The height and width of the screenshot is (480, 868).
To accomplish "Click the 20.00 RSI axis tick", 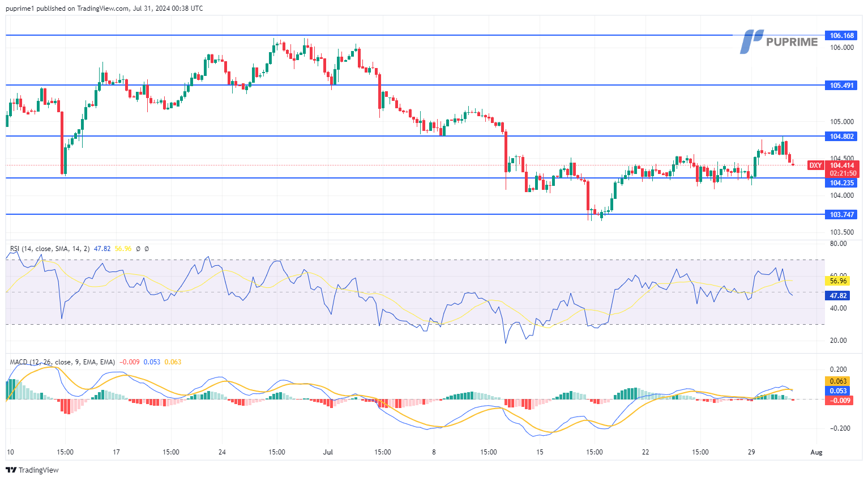I will [x=839, y=341].
